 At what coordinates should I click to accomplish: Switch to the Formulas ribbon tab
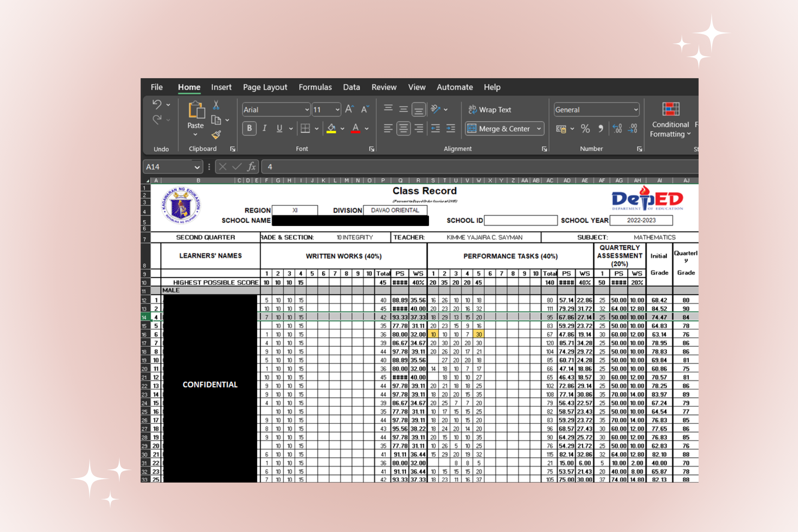click(315, 87)
